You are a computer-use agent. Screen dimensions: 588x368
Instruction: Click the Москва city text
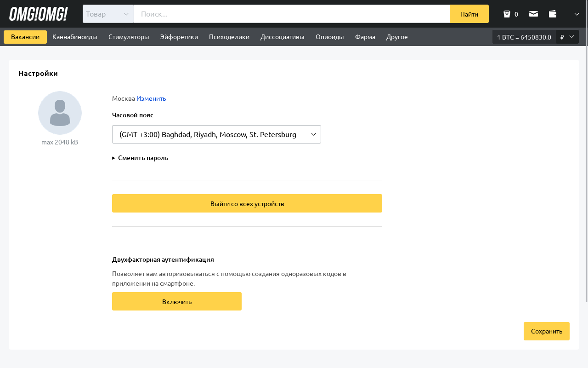(x=124, y=98)
